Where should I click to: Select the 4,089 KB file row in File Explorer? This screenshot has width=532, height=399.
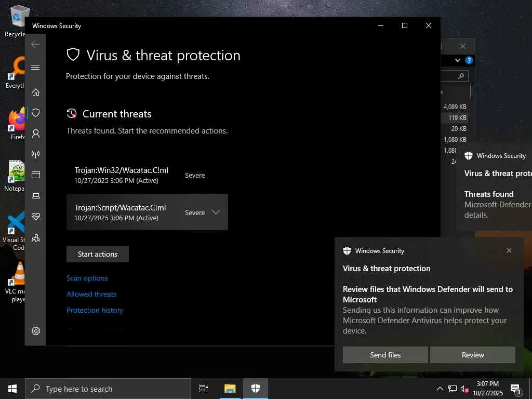(x=454, y=107)
